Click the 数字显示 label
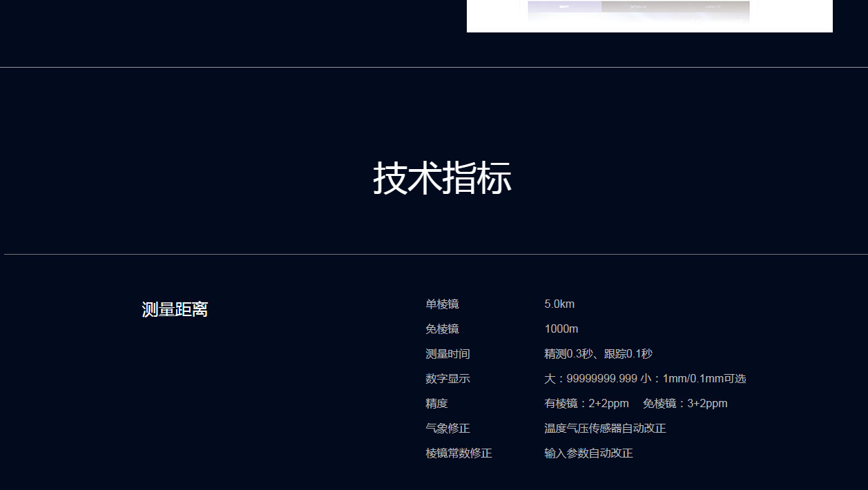The height and width of the screenshot is (490, 868). 447,379
